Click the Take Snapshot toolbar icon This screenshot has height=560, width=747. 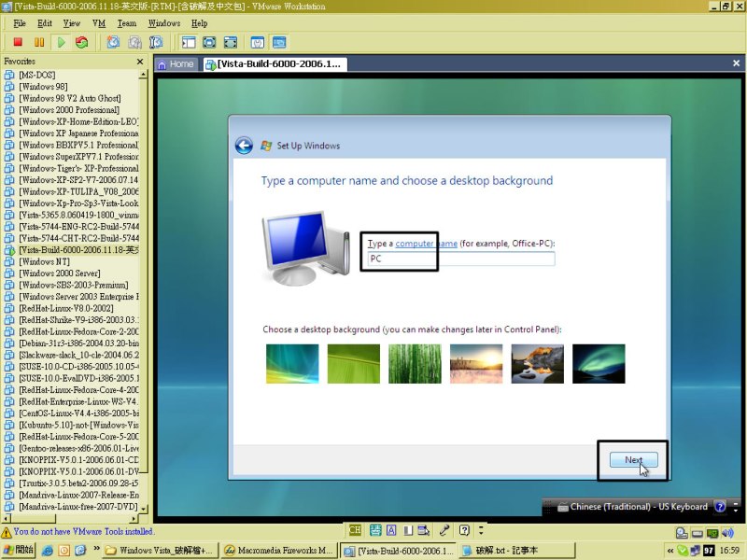coord(113,42)
